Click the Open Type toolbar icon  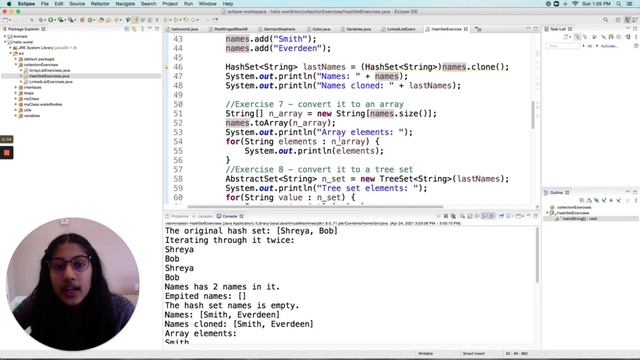(x=101, y=20)
